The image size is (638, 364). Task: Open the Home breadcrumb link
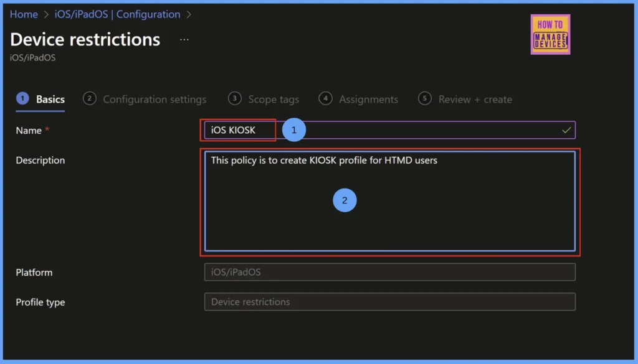coord(24,14)
